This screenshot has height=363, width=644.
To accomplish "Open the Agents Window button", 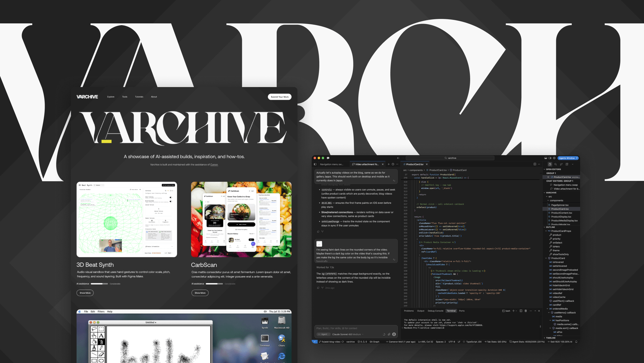I will pyautogui.click(x=568, y=158).
